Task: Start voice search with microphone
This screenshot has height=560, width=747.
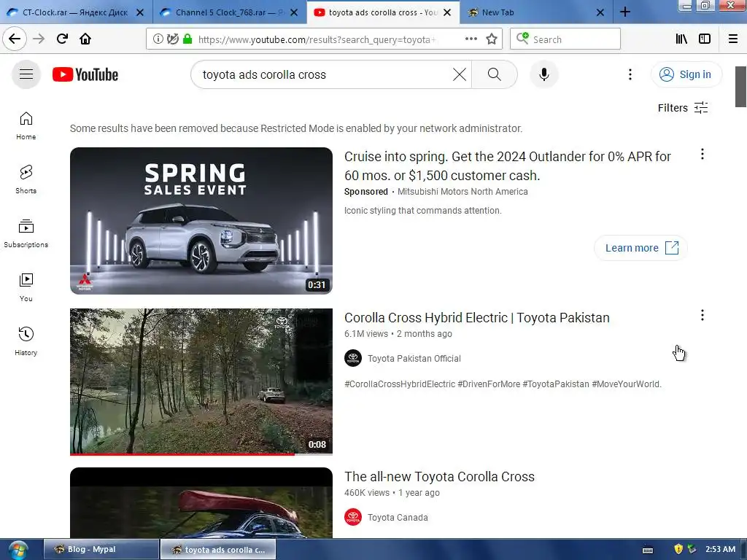Action: click(544, 74)
